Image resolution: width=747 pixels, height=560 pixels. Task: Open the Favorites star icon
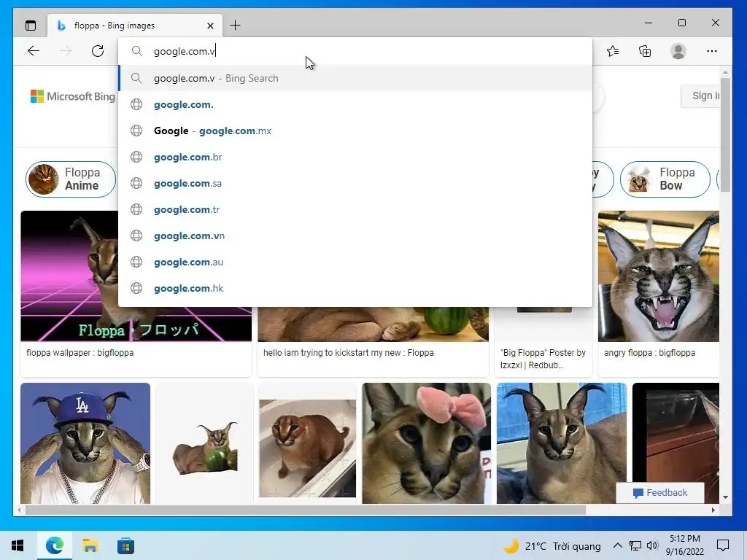[x=613, y=51]
